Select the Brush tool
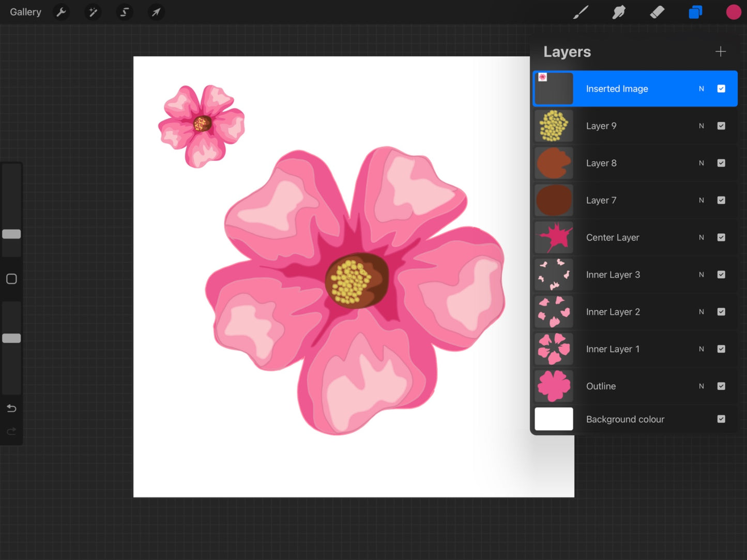747x560 pixels. pos(581,12)
